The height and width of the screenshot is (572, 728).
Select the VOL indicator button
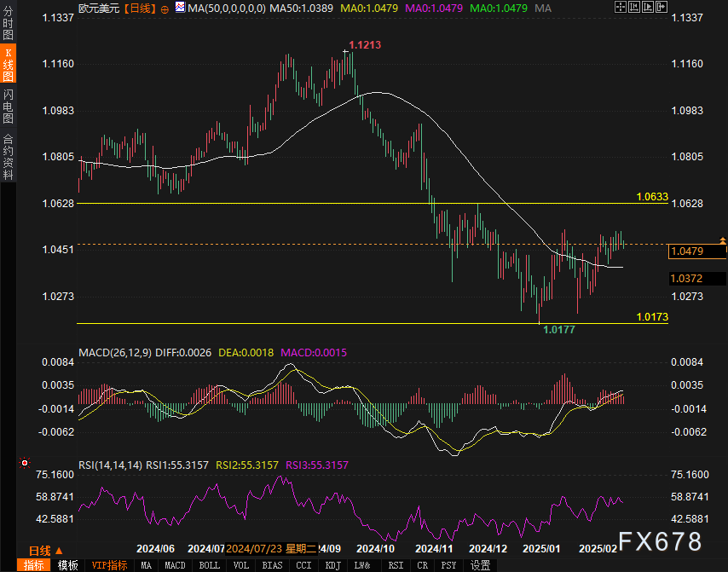(240, 565)
